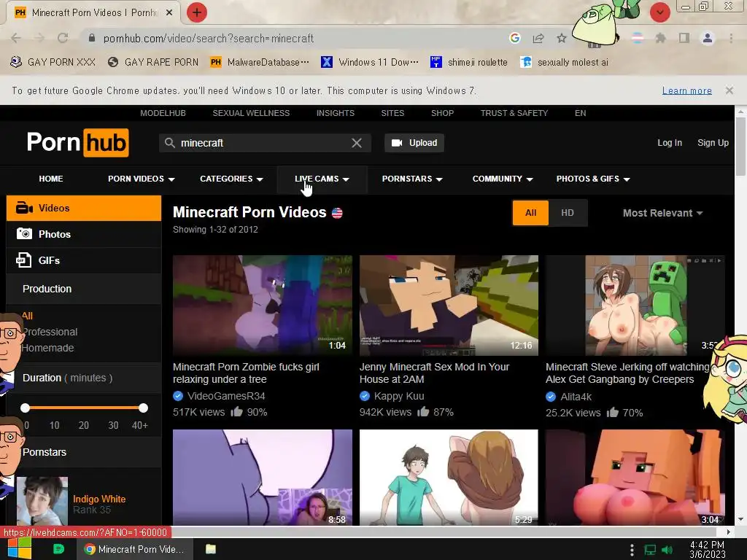Open the Insights top menu link

click(336, 113)
